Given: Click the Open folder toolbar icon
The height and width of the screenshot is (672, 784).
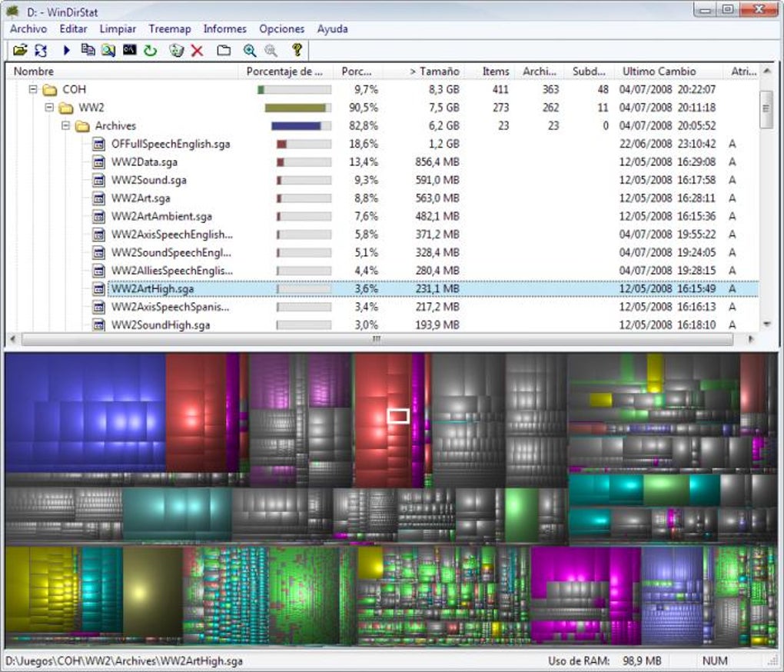Looking at the screenshot, I should 20,50.
